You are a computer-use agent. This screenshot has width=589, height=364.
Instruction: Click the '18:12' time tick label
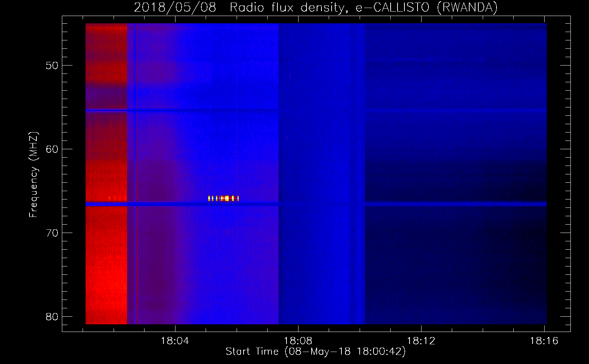click(x=421, y=341)
